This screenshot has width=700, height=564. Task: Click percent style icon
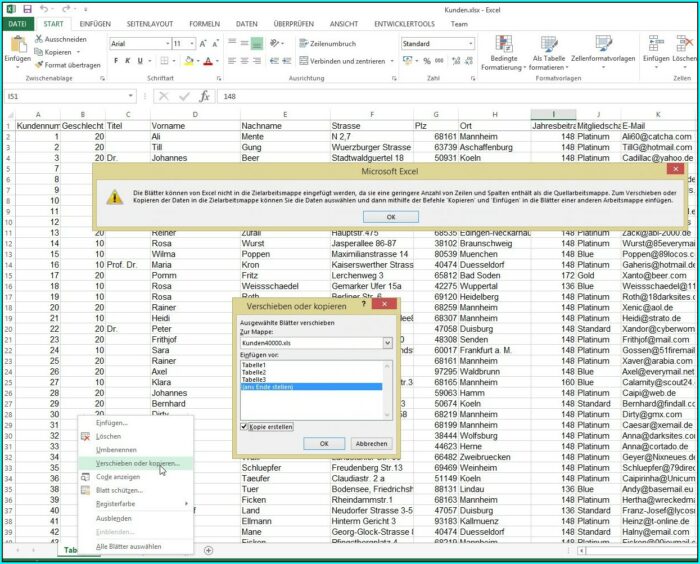(x=427, y=61)
